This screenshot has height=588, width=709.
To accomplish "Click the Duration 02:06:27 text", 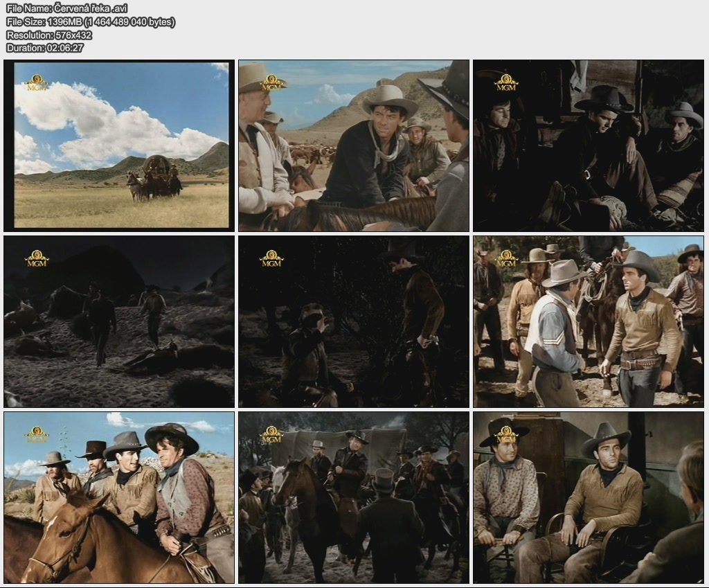I will click(x=44, y=48).
